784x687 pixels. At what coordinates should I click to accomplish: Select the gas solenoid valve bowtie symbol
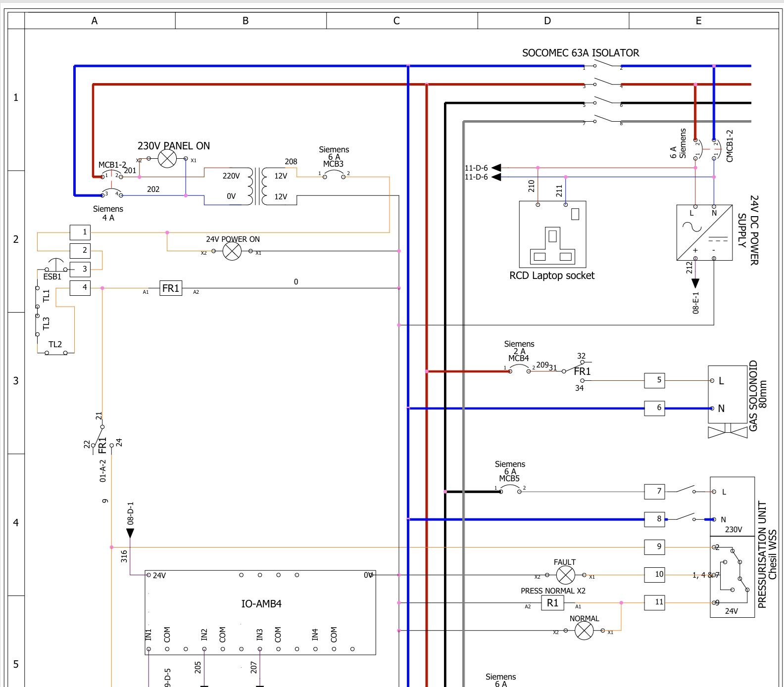[x=728, y=431]
